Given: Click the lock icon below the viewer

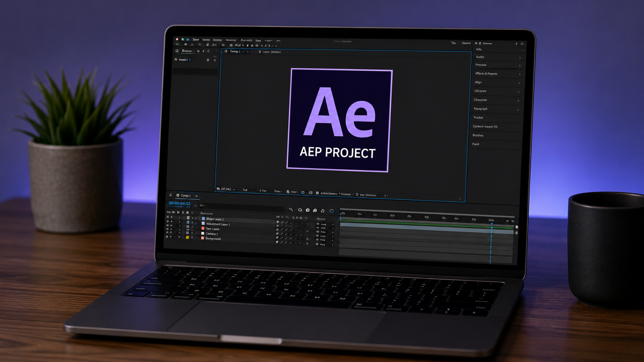Looking at the screenshot, I should click(288, 192).
